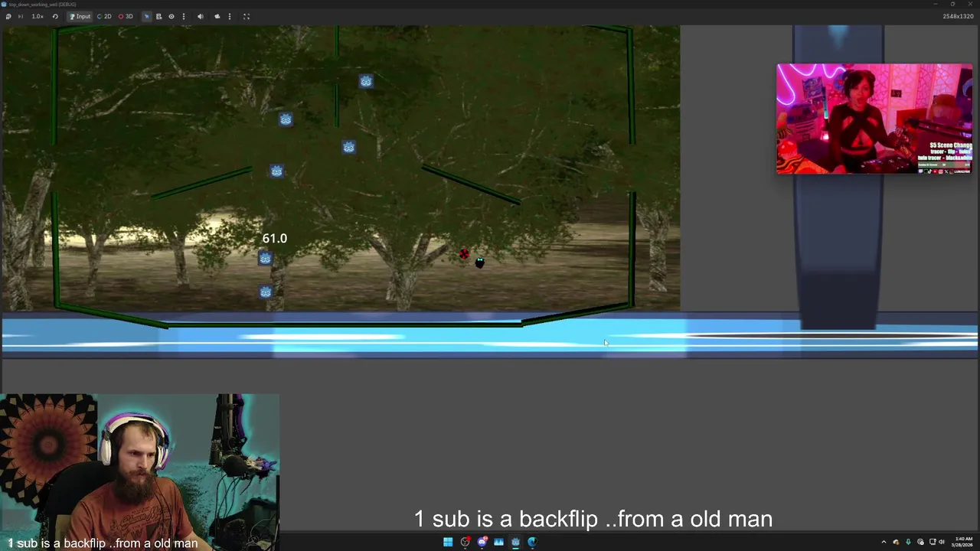This screenshot has height=551, width=980.
Task: Advance one frame with Next Frame icon
Action: 20,16
